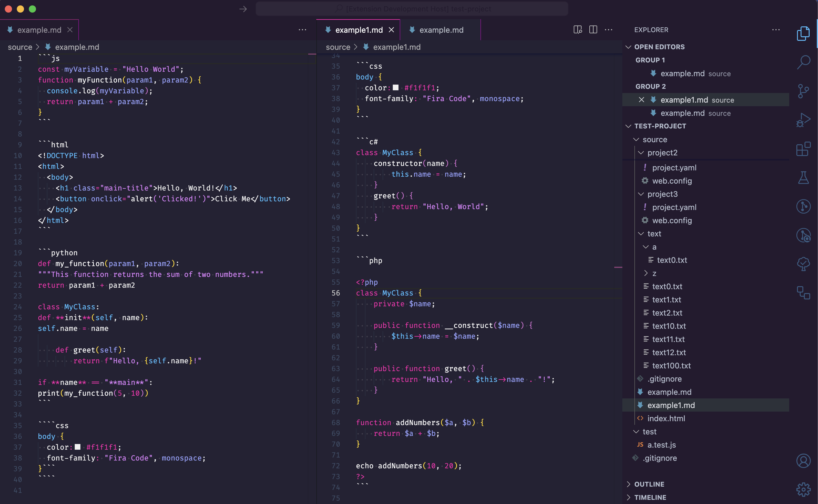Viewport: 818px width, 504px height.
Task: Open a.test.js file
Action: click(x=706, y=445)
